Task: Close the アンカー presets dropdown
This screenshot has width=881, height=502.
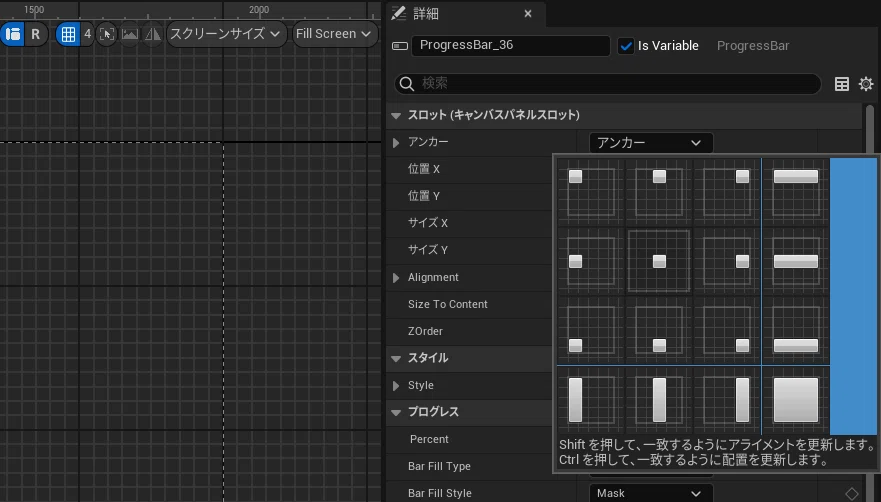Action: click(x=651, y=143)
